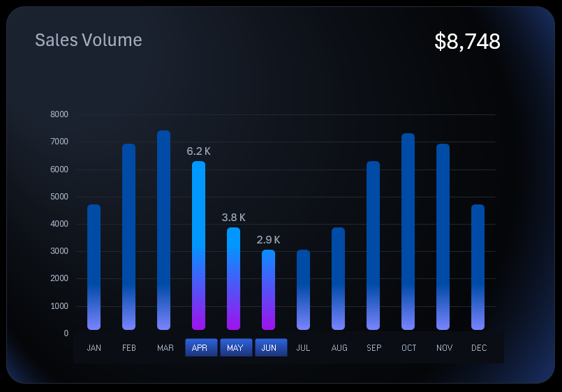Screen dimensions: 562x392
Task: Click the Sales Volume chart title
Action: (x=89, y=40)
